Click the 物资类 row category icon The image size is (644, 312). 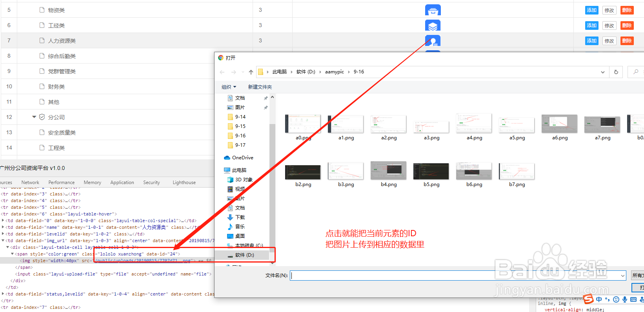coord(433,10)
